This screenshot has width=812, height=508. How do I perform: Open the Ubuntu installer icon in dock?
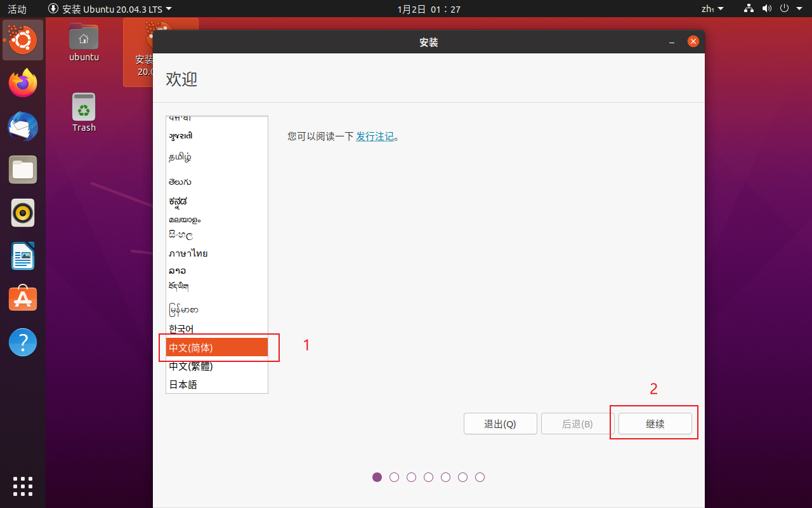(x=23, y=40)
